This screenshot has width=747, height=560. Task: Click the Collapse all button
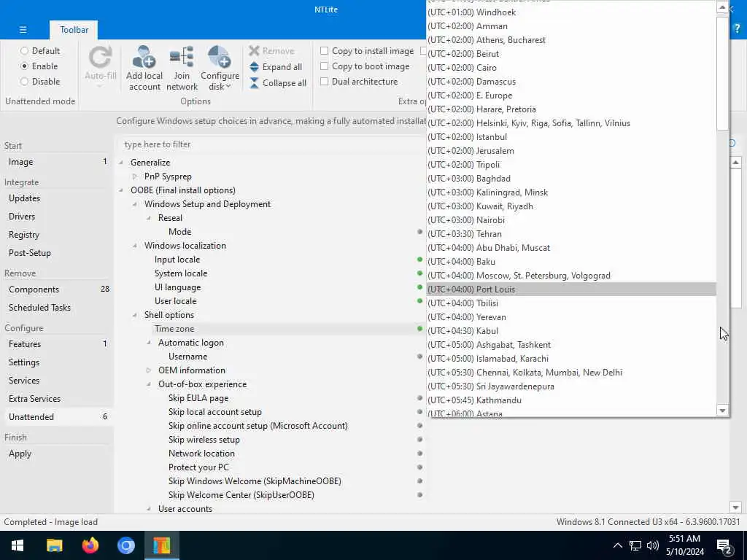pos(278,83)
